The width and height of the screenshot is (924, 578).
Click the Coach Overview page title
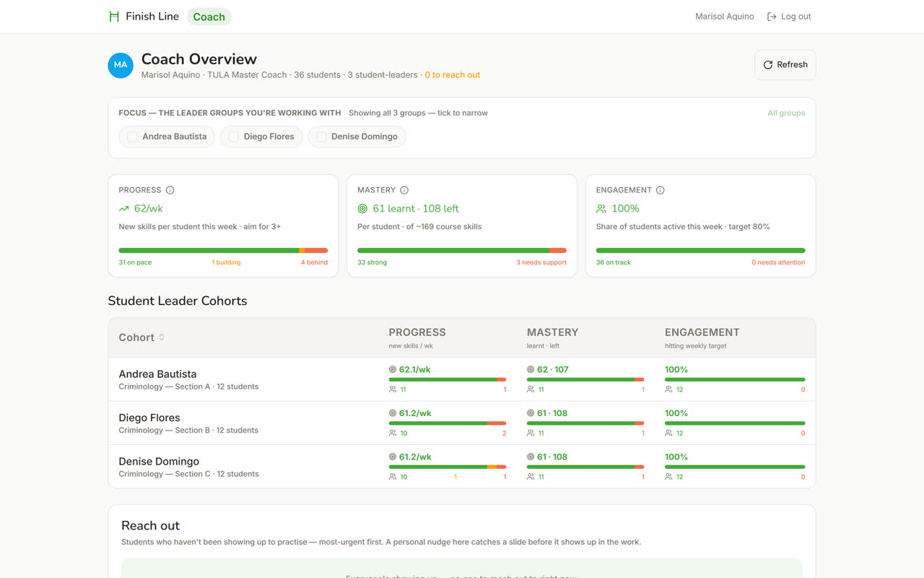coord(199,59)
